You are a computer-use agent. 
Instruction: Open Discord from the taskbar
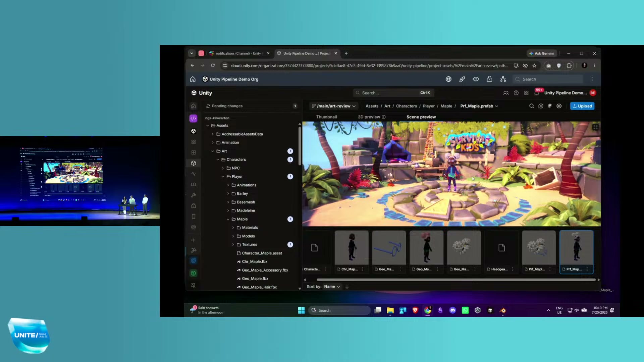coord(452,310)
